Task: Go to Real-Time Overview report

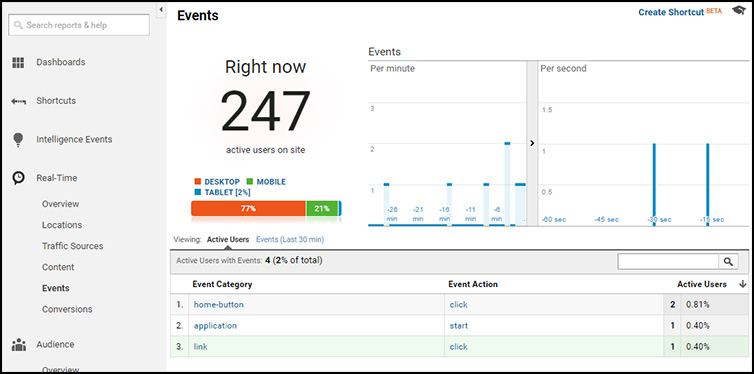Action: 61,204
